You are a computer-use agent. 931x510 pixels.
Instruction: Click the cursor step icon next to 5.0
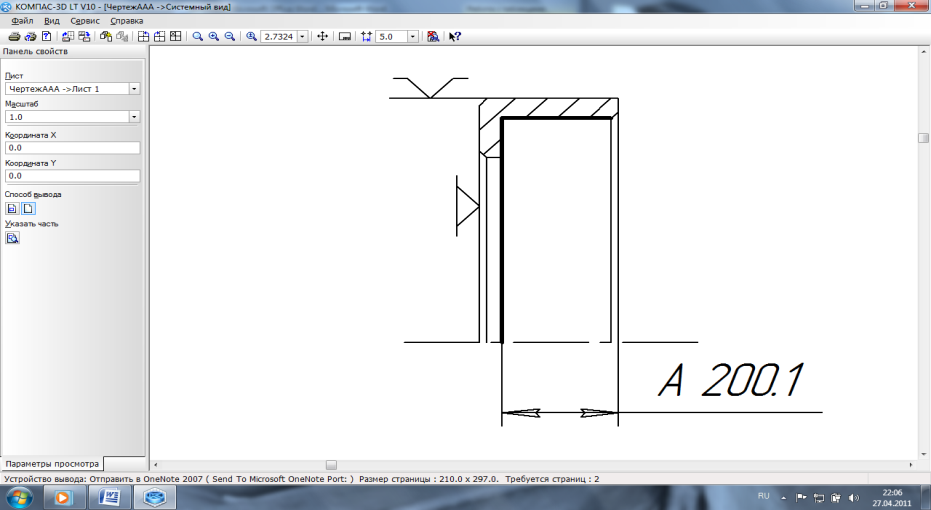pyautogui.click(x=366, y=37)
